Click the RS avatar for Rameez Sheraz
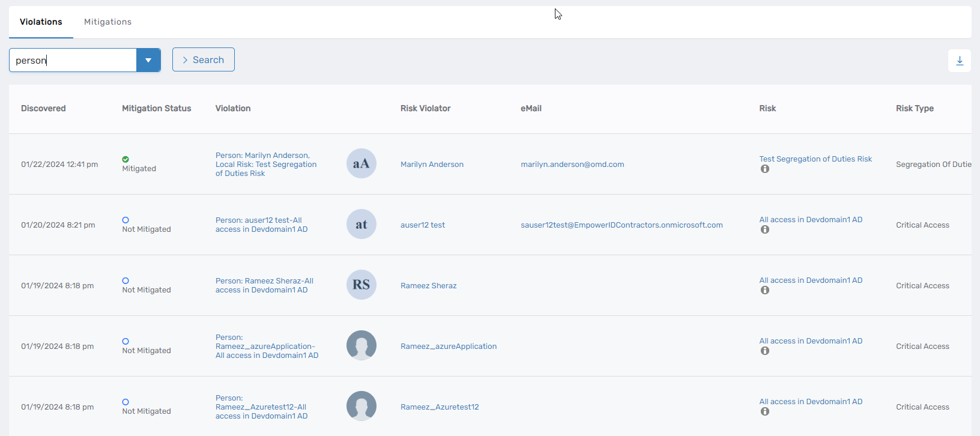Image resolution: width=980 pixels, height=436 pixels. click(x=361, y=285)
